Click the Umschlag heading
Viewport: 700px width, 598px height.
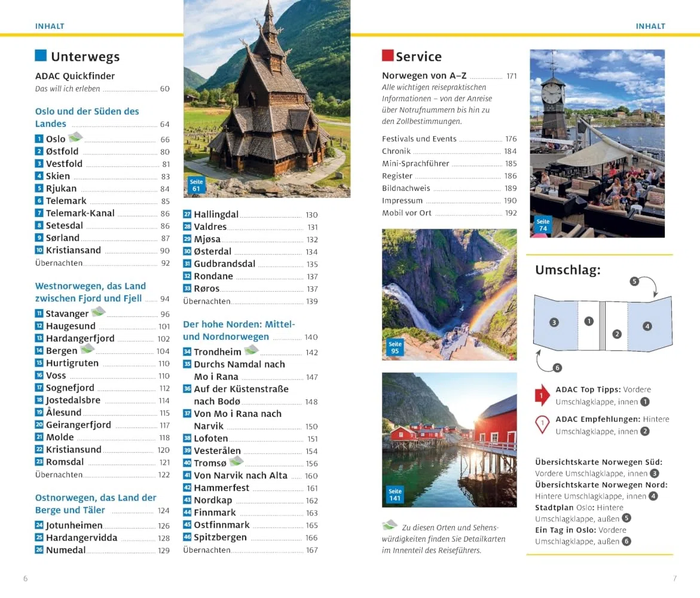(x=568, y=270)
